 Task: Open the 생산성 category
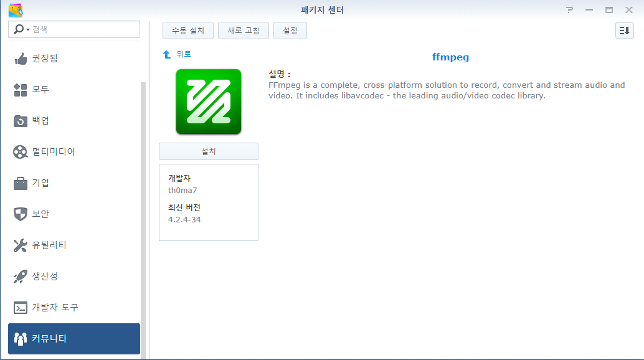click(45, 277)
